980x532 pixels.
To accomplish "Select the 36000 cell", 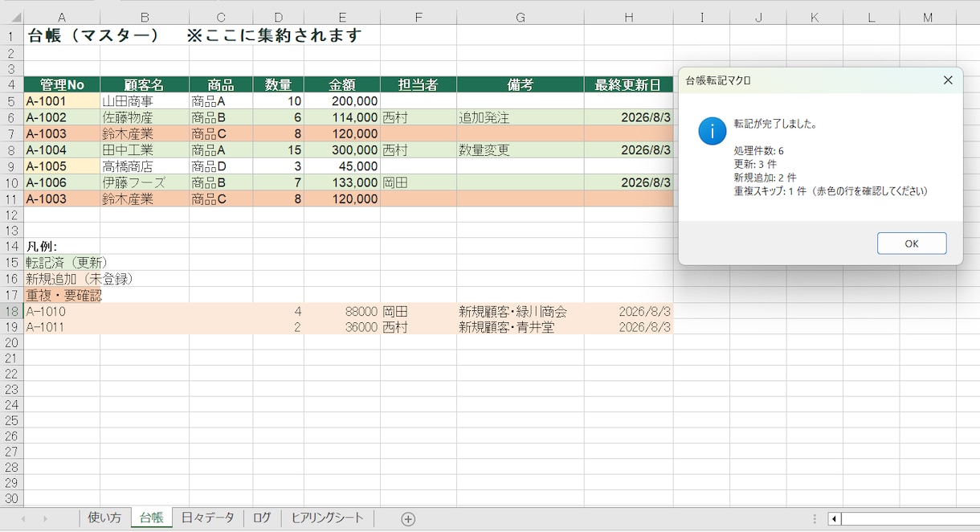I will click(x=342, y=327).
